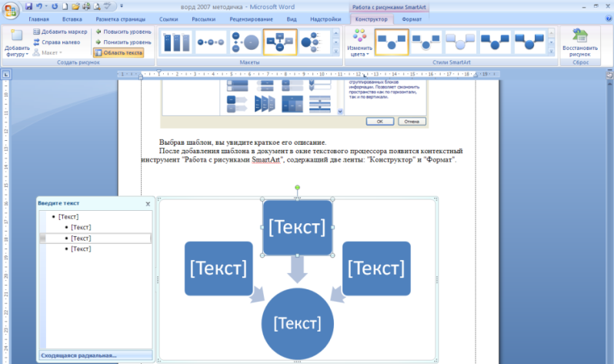This screenshot has width=614, height=364.
Task: Click the quick print printer icon
Action: point(86,6)
